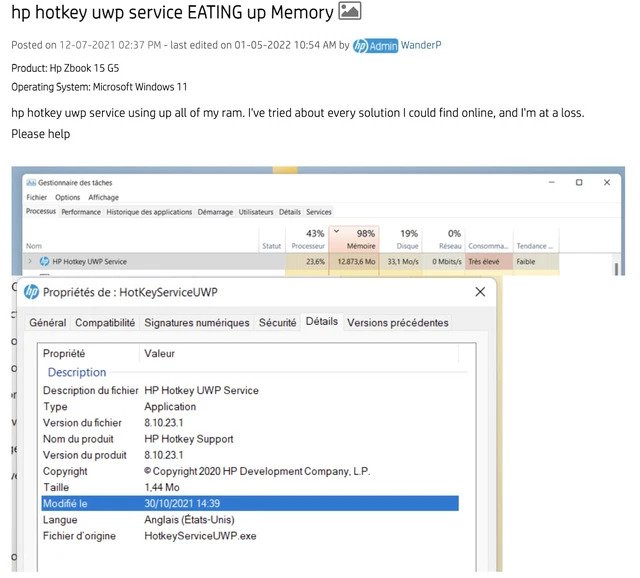The width and height of the screenshot is (640, 578).
Task: Click the HP Admin badge
Action: (375, 46)
